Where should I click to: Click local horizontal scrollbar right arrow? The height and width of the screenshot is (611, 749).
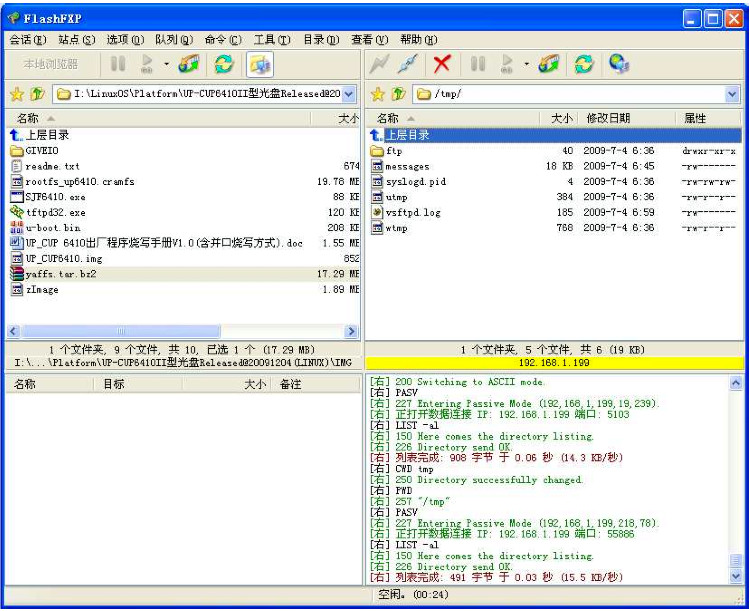pos(352,331)
